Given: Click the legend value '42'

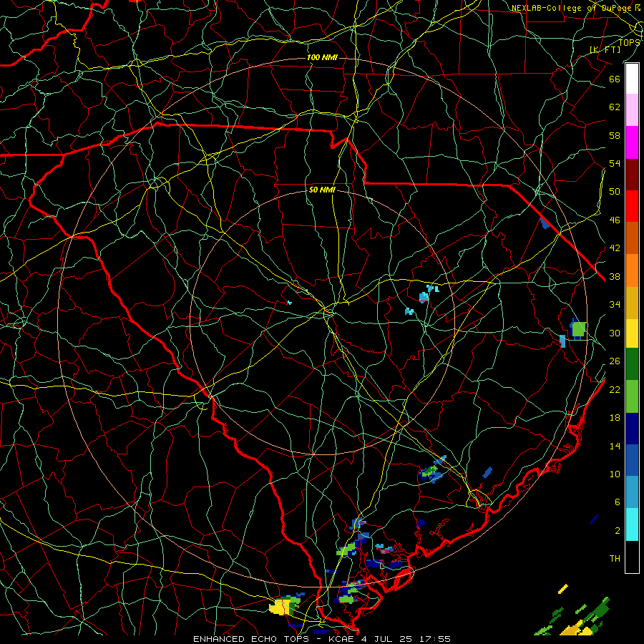Looking at the screenshot, I should (615, 248).
